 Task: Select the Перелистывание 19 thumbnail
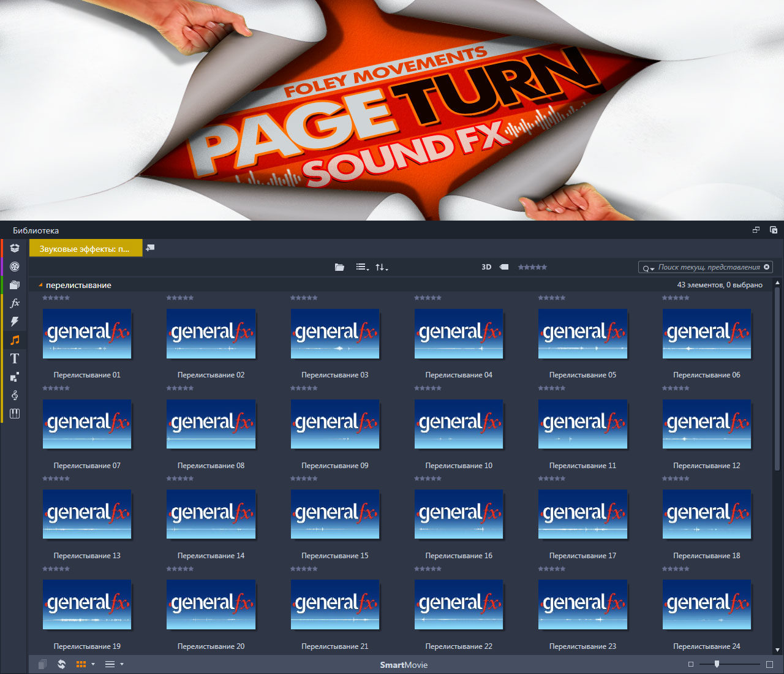tap(87, 605)
